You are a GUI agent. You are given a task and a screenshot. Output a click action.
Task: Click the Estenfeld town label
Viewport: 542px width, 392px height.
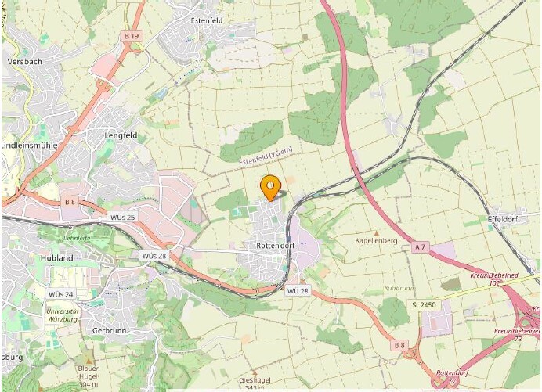coord(207,20)
